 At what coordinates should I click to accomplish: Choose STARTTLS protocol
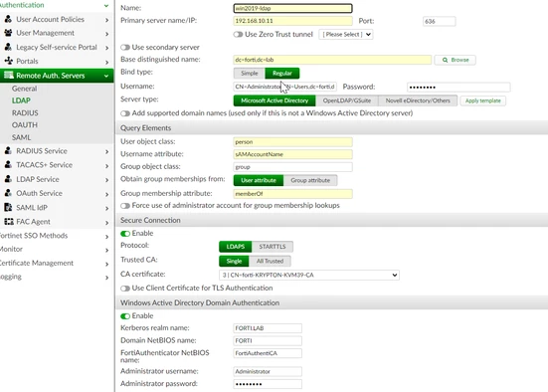(273, 247)
